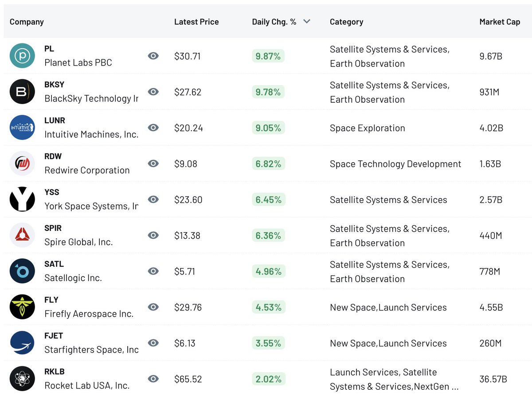Open the Daily Chg. % sort dropdown
The width and height of the screenshot is (532, 396).
[306, 21]
